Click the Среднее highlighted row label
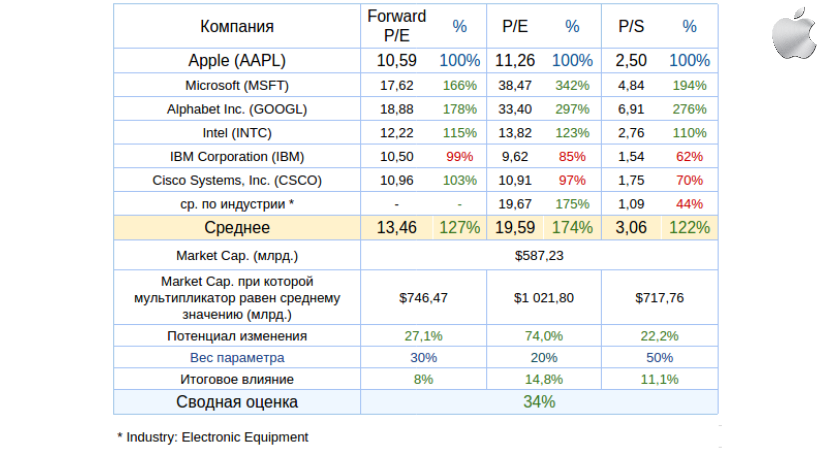Image resolution: width=830 pixels, height=450 pixels. 237,228
